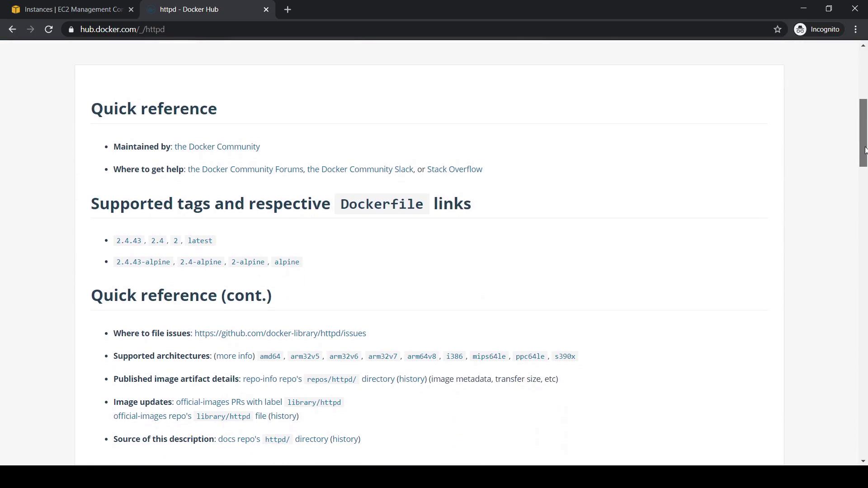Open github httpd issues link
Image resolution: width=868 pixels, height=488 pixels.
tap(280, 333)
